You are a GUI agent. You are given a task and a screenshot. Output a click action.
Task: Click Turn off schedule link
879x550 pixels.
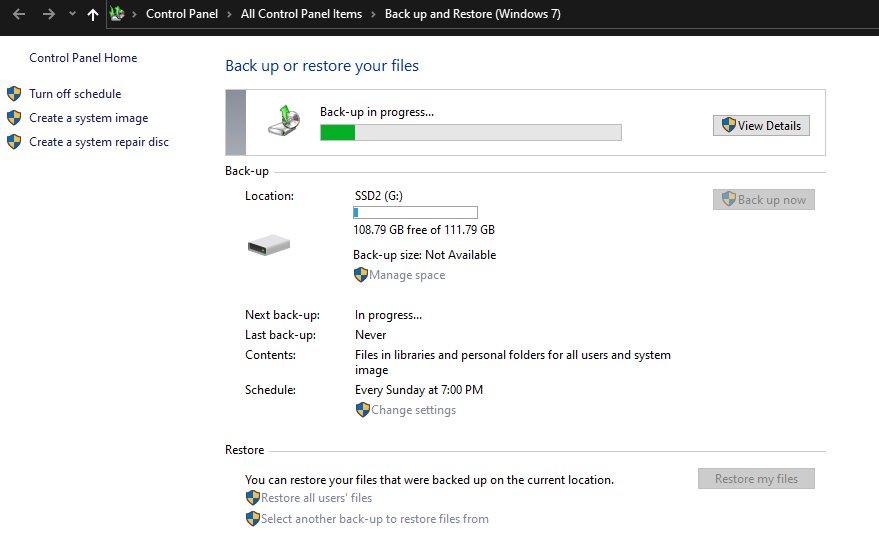(75, 94)
